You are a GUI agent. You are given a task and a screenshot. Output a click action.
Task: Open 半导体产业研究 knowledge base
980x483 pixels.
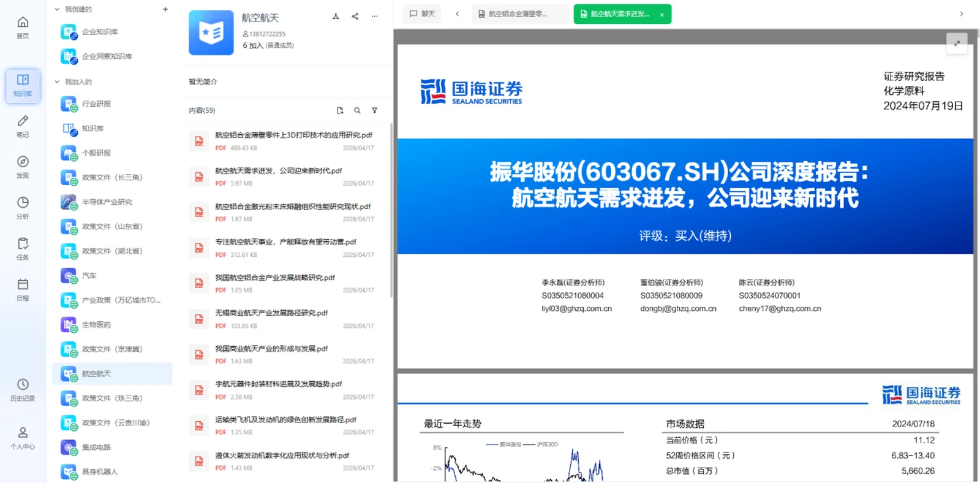click(x=112, y=202)
